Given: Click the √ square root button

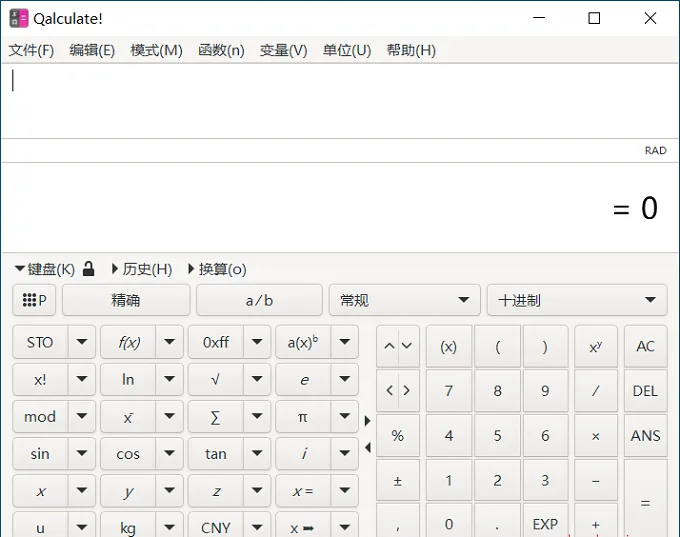Looking at the screenshot, I should click(216, 380).
